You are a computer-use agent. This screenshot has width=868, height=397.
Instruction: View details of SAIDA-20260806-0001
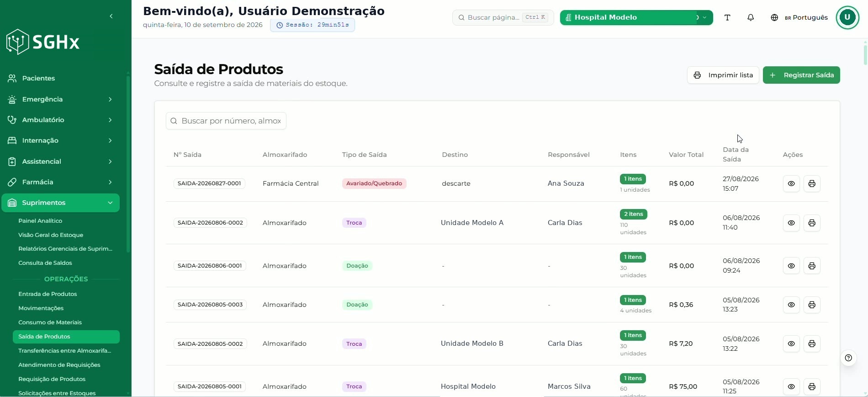(x=791, y=266)
